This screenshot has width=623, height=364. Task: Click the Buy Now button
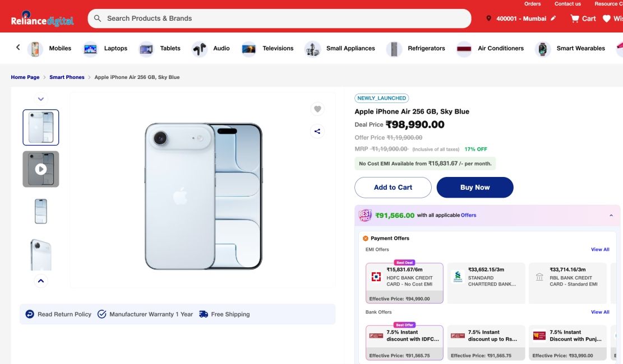(475, 188)
